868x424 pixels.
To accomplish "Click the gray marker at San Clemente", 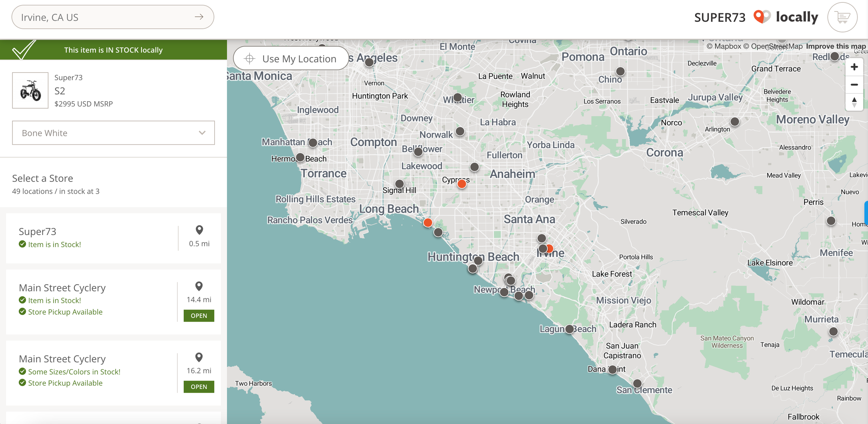I will [x=637, y=383].
